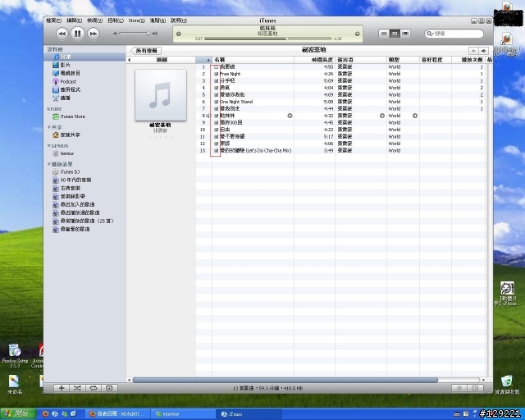This screenshot has width=525, height=420.
Task: Open the 編輯(E) menu
Action: tap(74, 21)
